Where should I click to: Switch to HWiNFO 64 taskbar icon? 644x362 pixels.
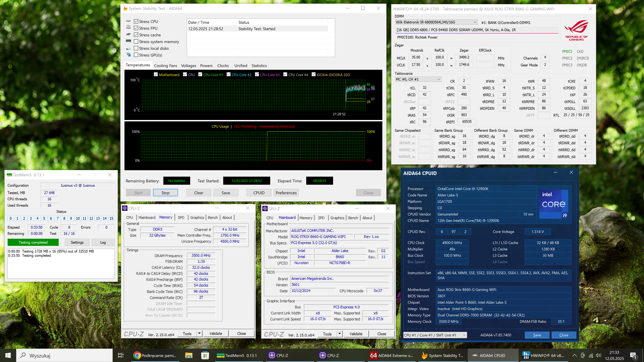pyautogui.click(x=544, y=355)
